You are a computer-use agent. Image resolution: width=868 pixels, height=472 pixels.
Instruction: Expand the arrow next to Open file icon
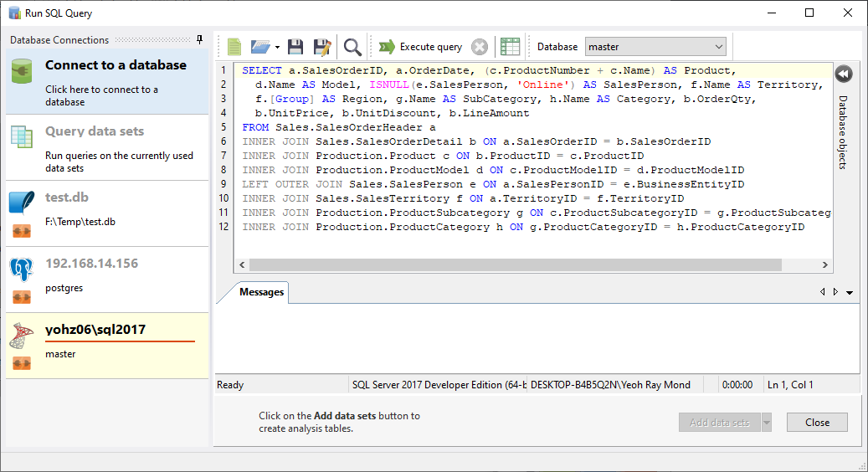[277, 48]
